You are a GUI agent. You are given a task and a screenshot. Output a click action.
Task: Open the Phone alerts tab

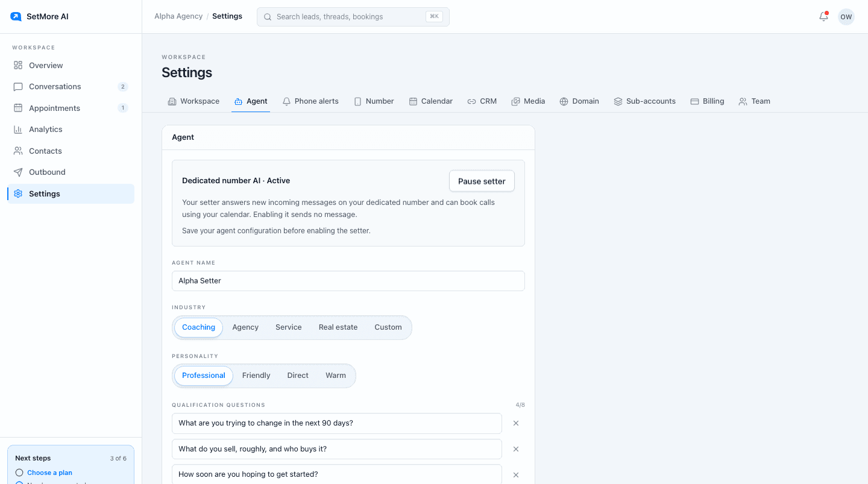coord(310,101)
